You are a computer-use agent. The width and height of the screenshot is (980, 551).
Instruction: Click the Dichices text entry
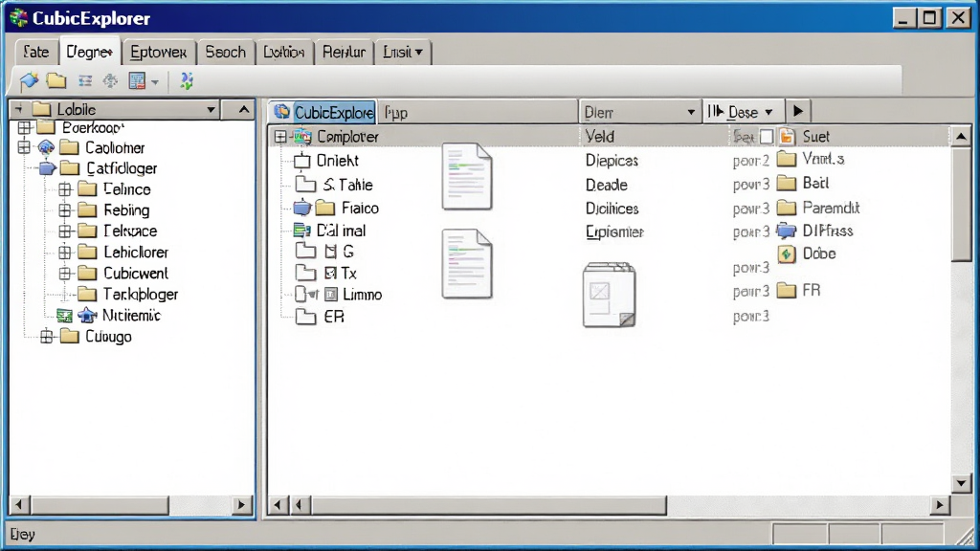pos(612,208)
